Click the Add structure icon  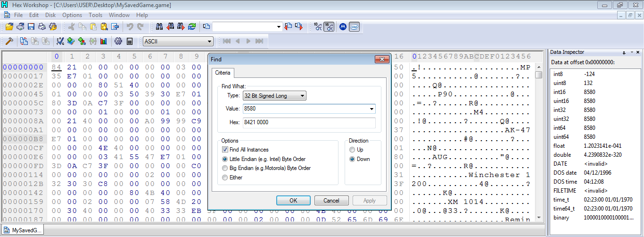point(82,41)
